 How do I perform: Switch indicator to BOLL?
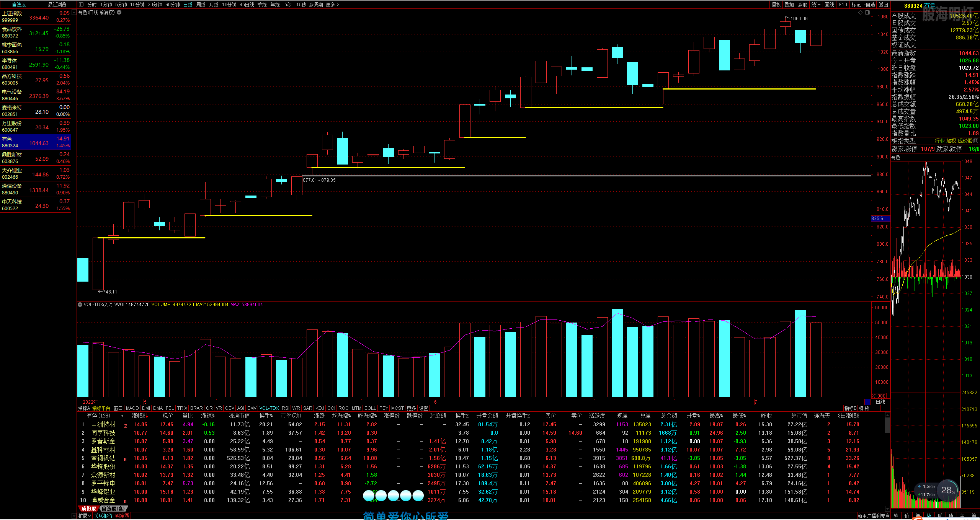(370, 408)
